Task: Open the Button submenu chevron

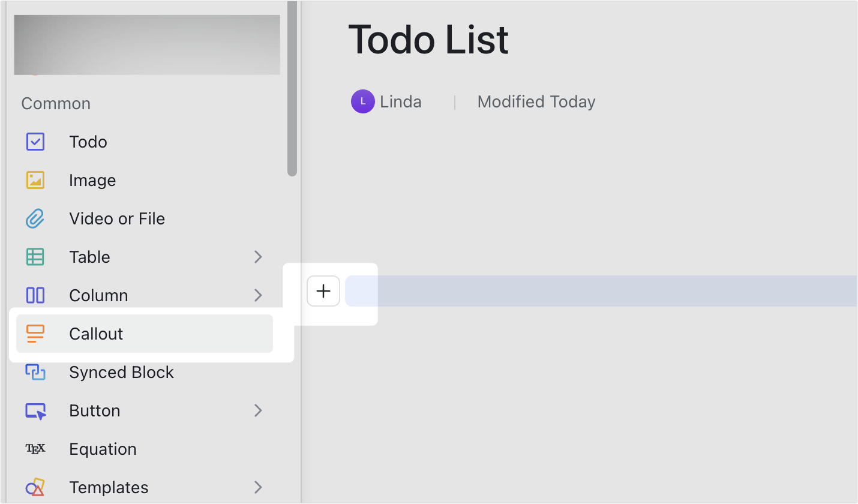Action: point(258,410)
